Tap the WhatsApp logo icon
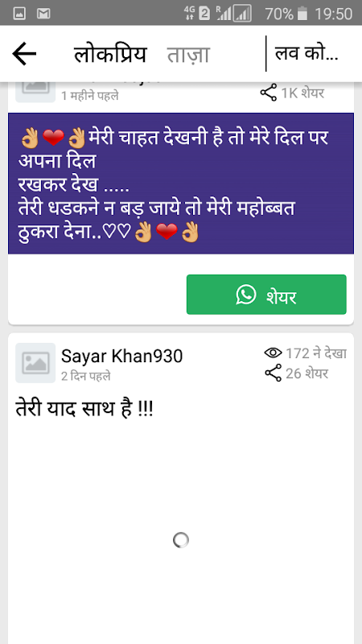 (246, 295)
